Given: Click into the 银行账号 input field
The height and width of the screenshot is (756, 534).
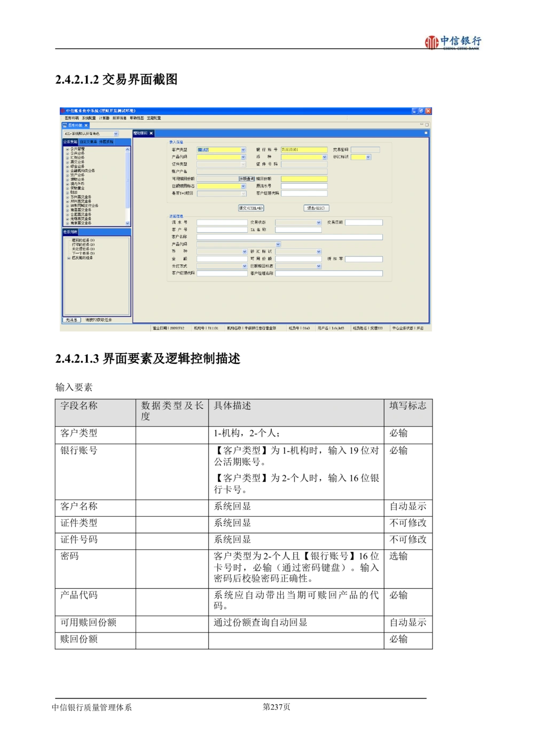Looking at the screenshot, I should (304, 150).
